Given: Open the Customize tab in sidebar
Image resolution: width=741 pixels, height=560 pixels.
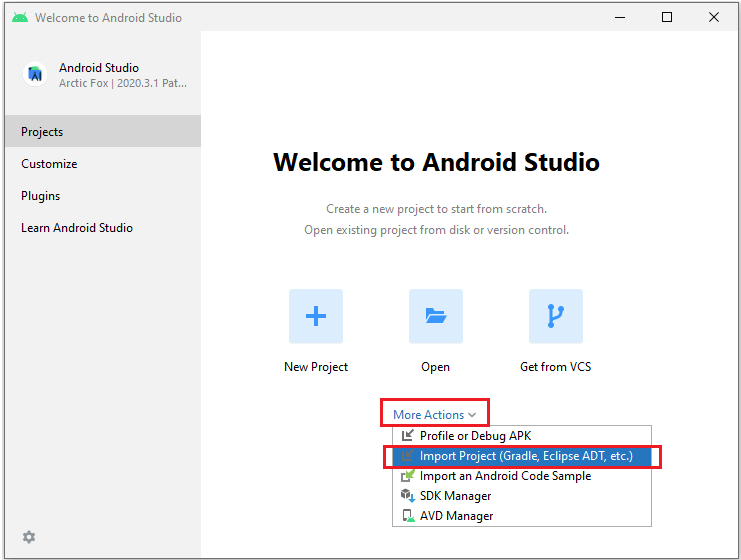Looking at the screenshot, I should [x=49, y=164].
